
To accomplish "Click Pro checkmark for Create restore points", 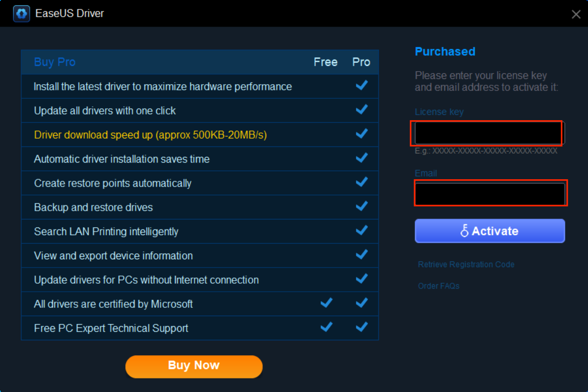I will (361, 182).
